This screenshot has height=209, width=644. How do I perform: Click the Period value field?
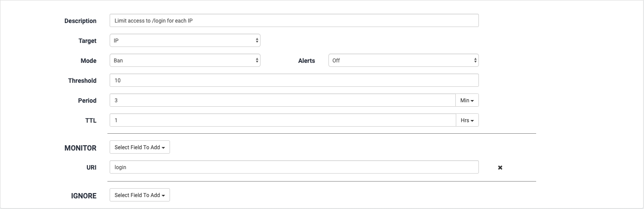[x=282, y=101]
